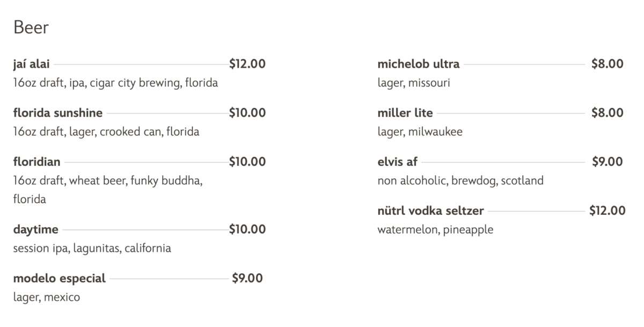Select the jaí alai beer name
Viewport: 644px width, 327px height.
coord(31,64)
